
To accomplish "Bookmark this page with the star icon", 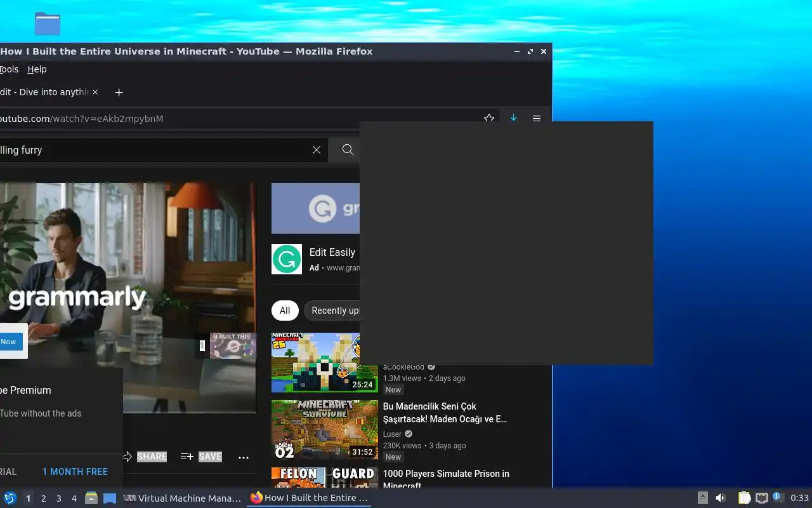I will coord(489,118).
